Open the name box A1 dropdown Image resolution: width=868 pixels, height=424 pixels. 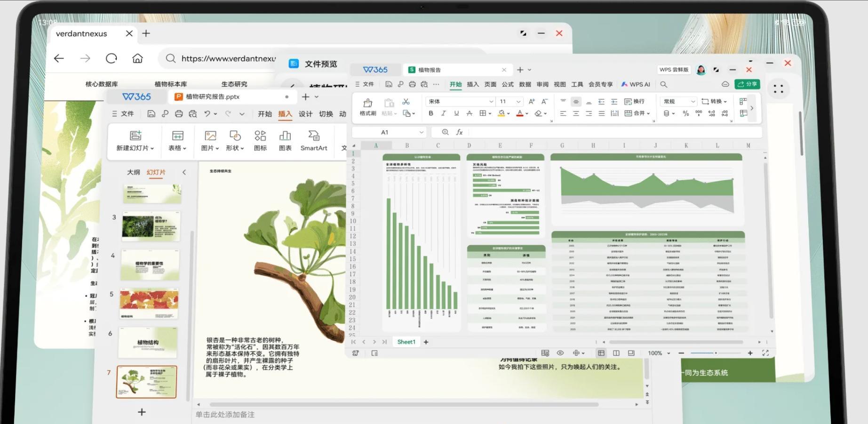coord(422,132)
